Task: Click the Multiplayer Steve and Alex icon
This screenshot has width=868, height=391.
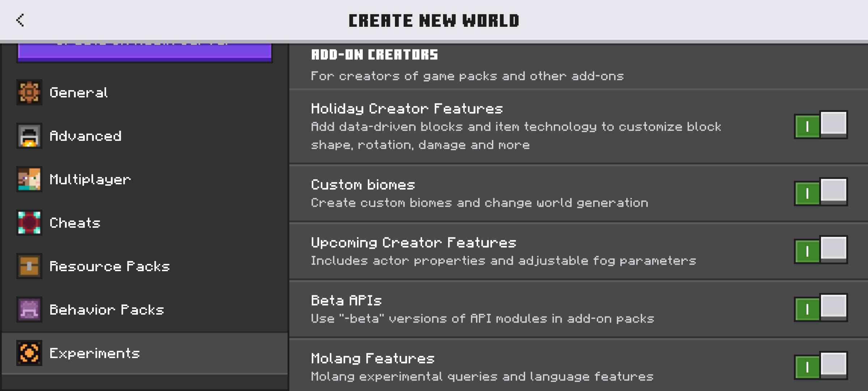Action: (29, 179)
